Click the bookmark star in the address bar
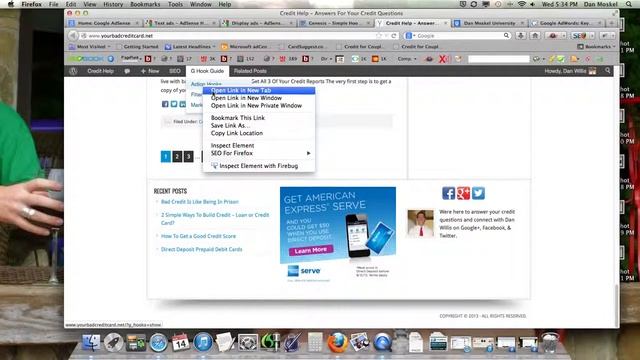This screenshot has height=360, width=640. pos(379,36)
